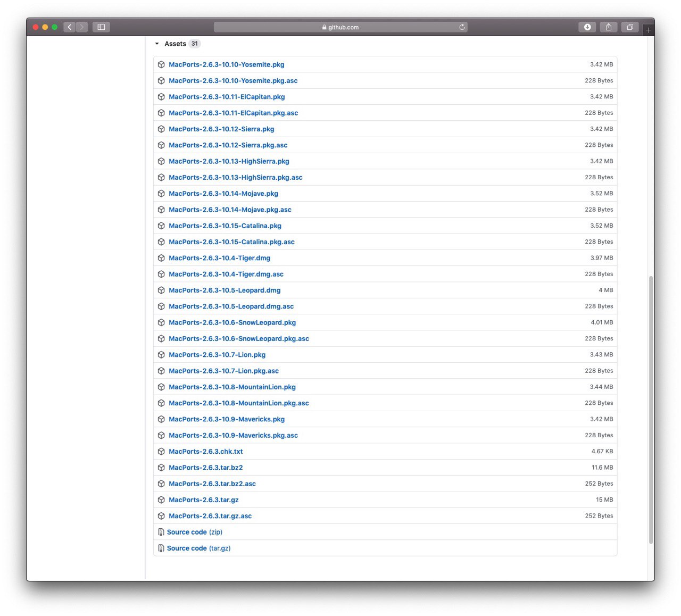Screen dimensions: 681x616
Task: Click the 11.6 MB size of tar.bz2
Action: pos(602,468)
